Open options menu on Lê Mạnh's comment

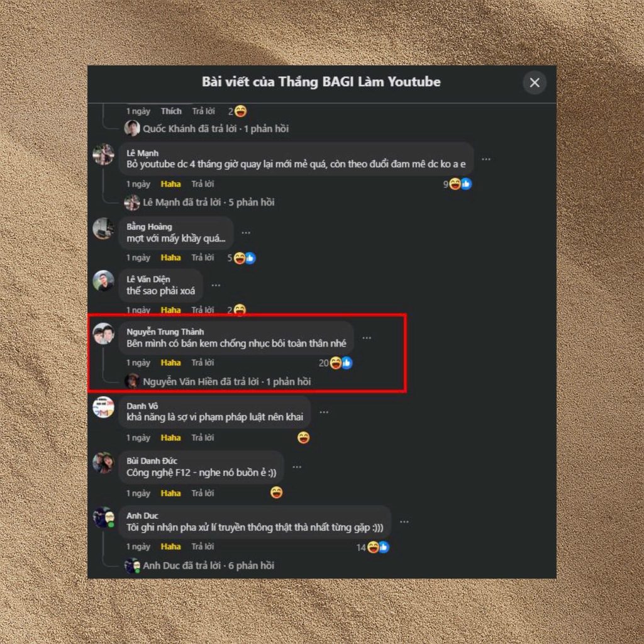486,159
